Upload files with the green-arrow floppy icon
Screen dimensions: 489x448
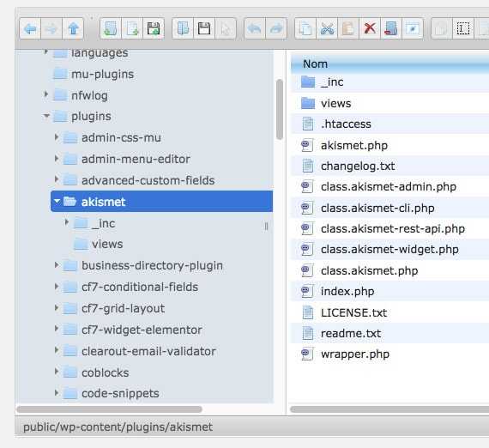(154, 28)
